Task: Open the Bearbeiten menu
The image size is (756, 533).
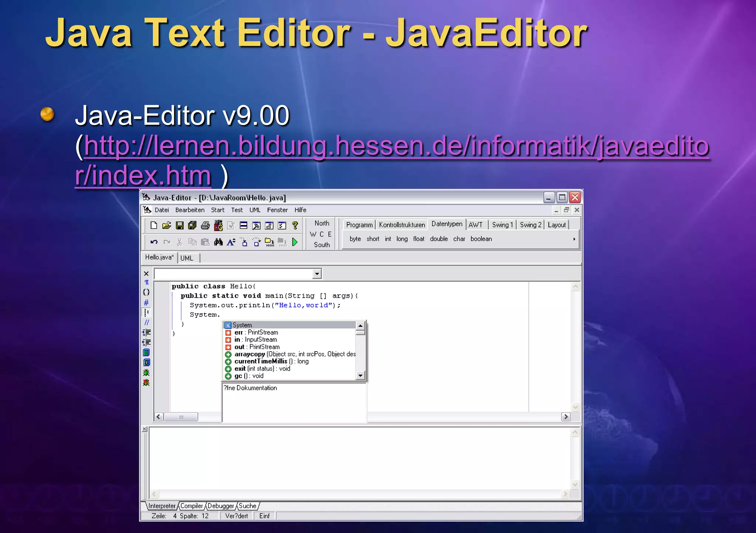Action: (x=190, y=210)
